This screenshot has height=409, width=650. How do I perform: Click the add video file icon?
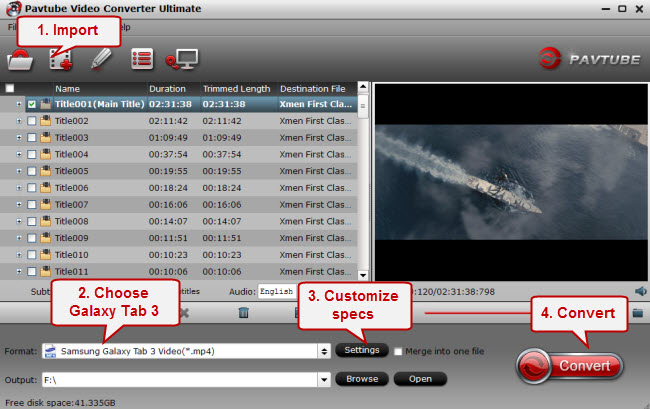61,60
